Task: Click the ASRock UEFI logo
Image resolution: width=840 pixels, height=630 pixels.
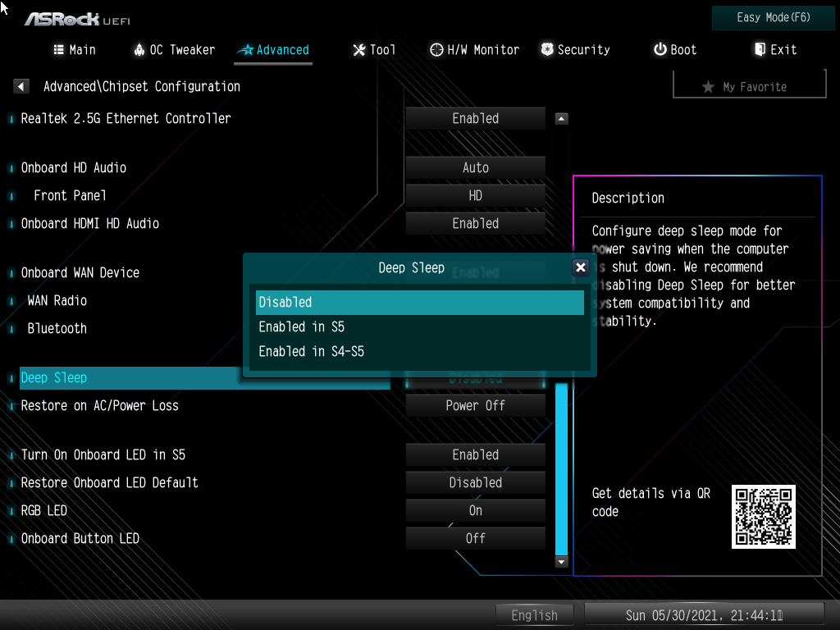Action: pos(77,20)
